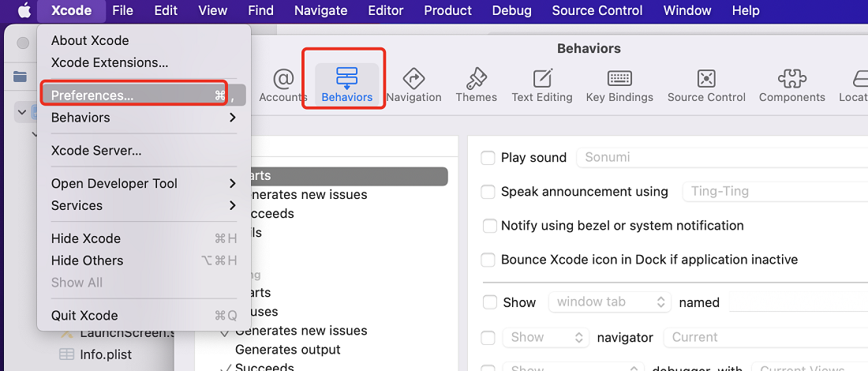Toggle Bounce Xcode icon in Dock checkbox

pos(488,260)
